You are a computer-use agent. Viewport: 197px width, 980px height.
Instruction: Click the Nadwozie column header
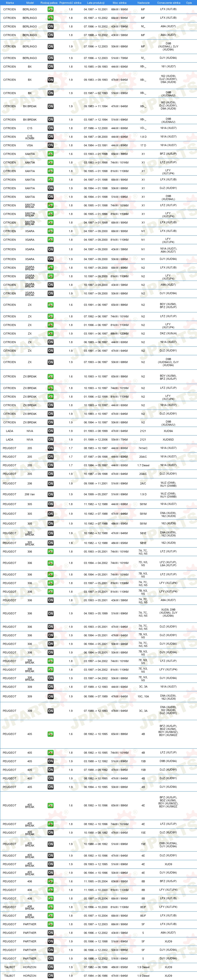coord(143,3)
